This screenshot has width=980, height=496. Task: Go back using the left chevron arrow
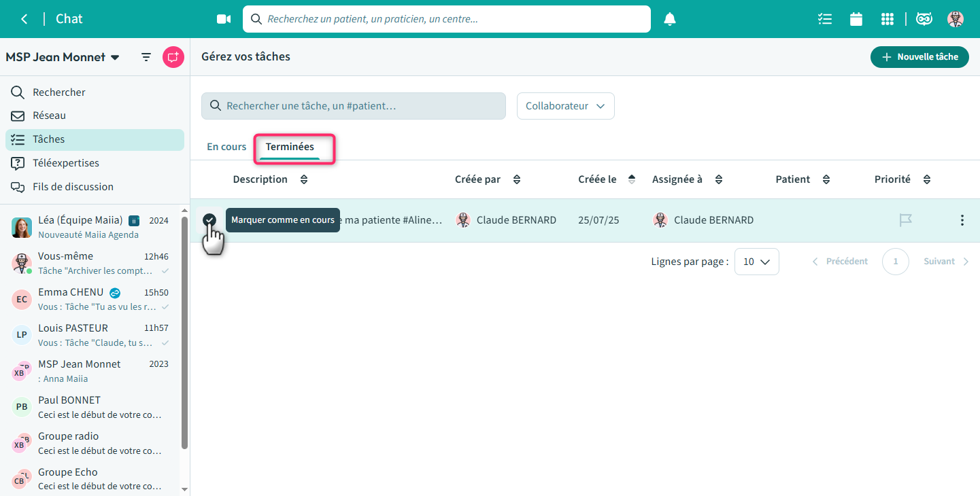24,19
